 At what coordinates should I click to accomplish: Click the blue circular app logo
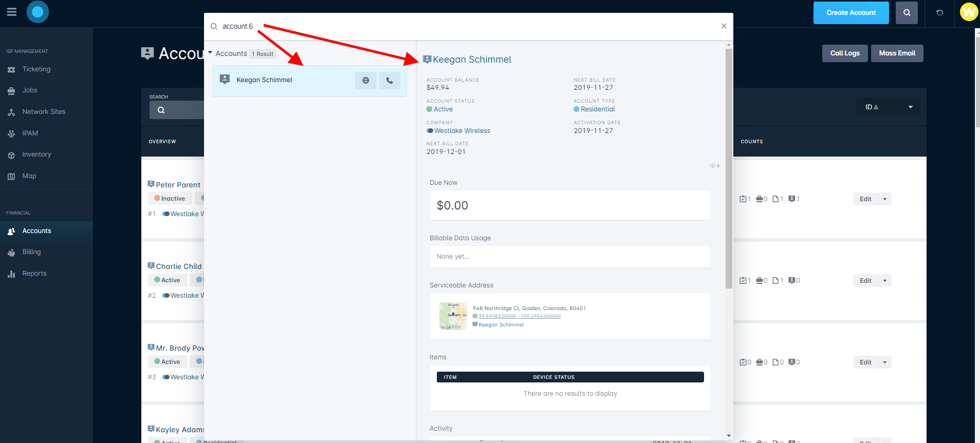coord(38,12)
